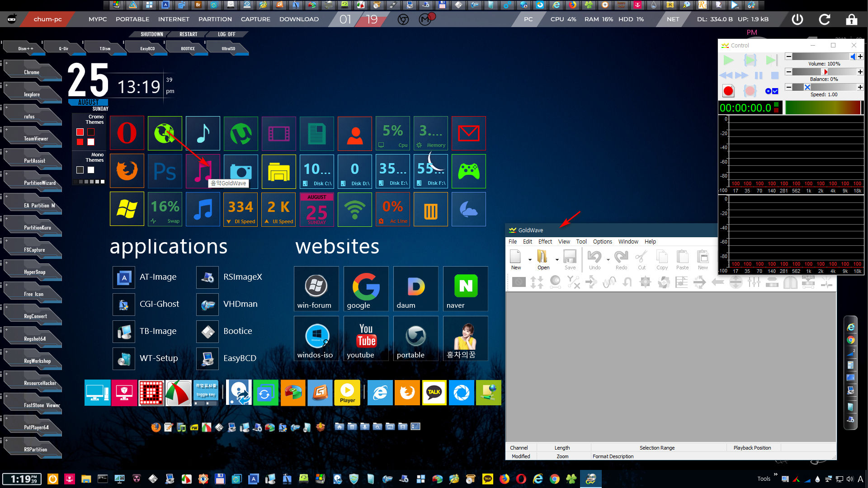
Task: Decrease balance with the minus button
Action: [788, 72]
